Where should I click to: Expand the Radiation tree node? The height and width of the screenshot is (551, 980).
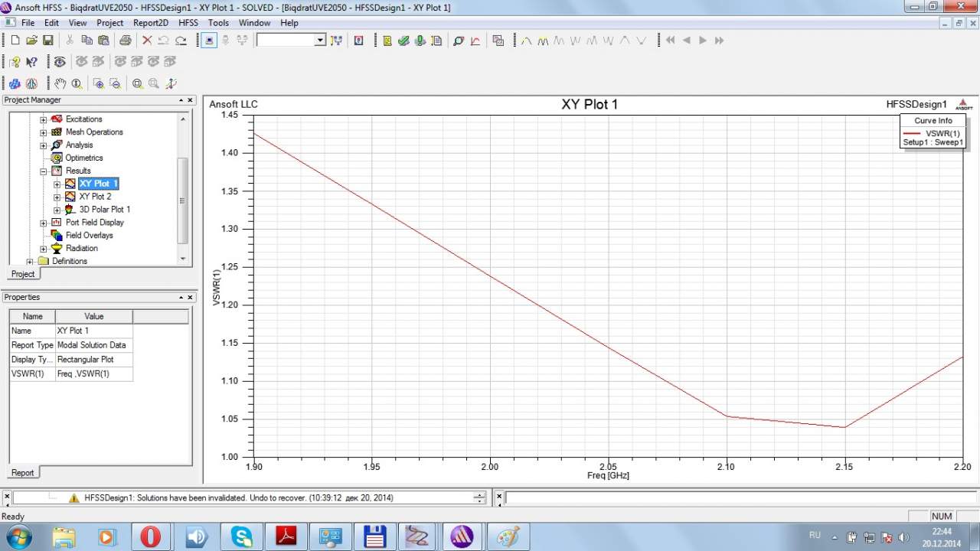click(44, 249)
